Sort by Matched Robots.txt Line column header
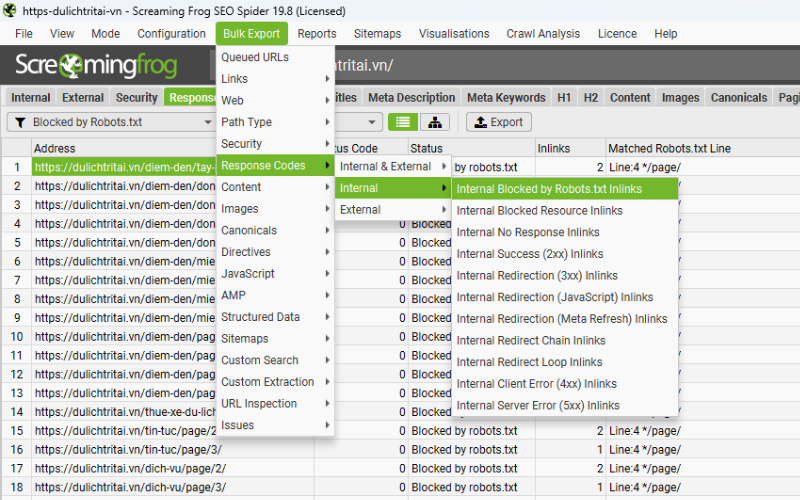Image resolution: width=800 pixels, height=500 pixels. [703, 148]
